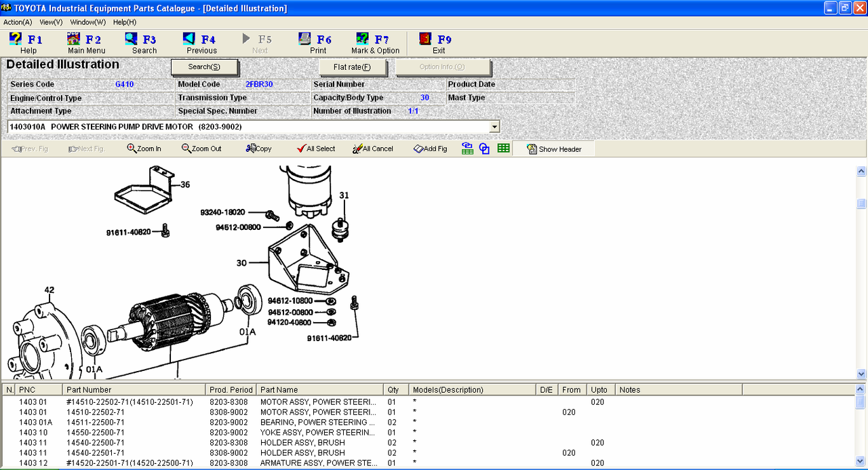Open the Window(W) menu
The image size is (868, 470).
[x=88, y=22]
